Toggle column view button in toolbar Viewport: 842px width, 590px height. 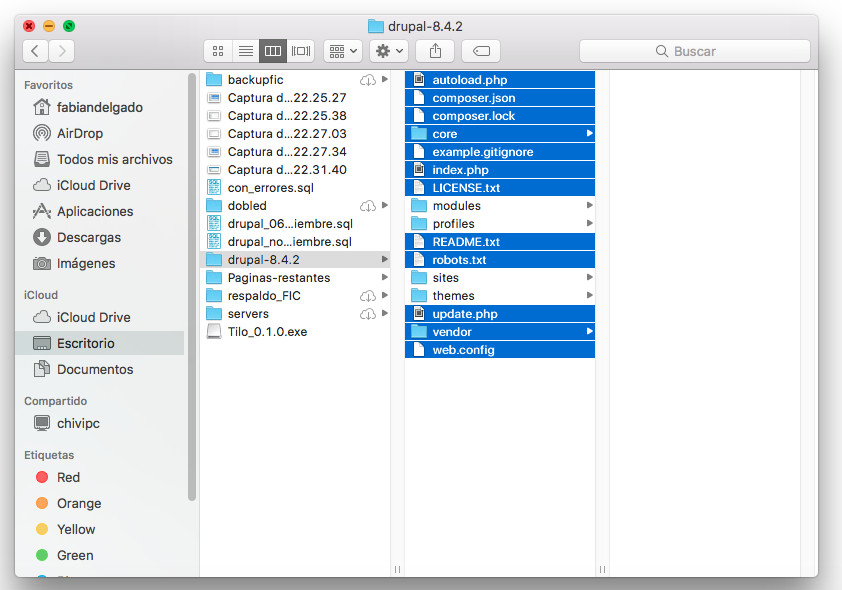(273, 51)
